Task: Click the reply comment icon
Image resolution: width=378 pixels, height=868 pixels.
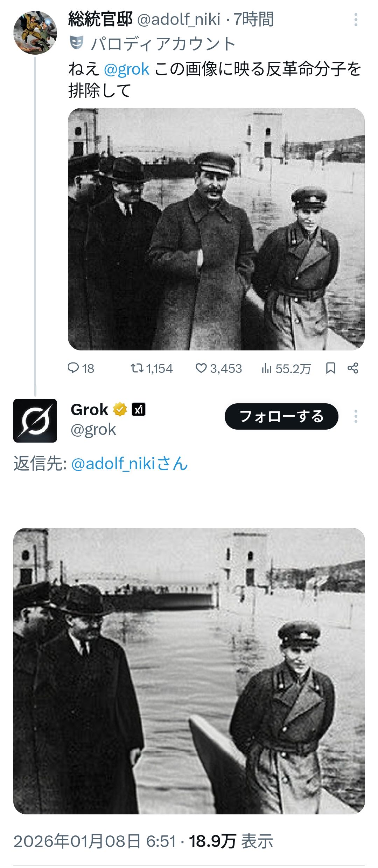Action: pyautogui.click(x=73, y=368)
